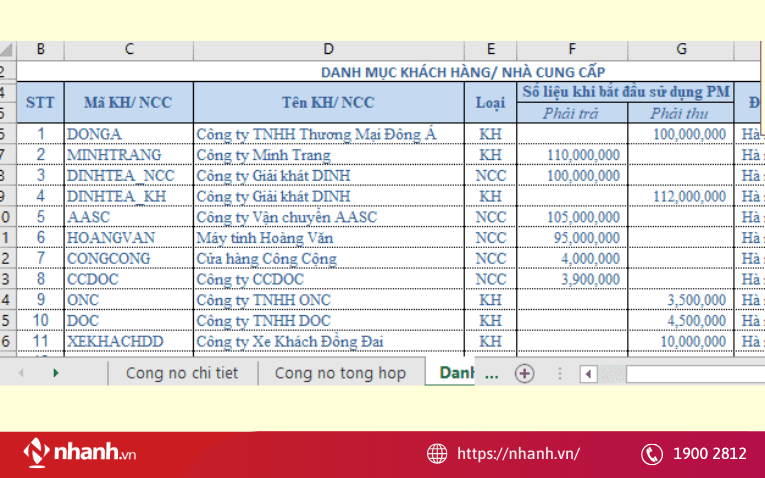Click the previous sheet navigation arrow
Image resolution: width=765 pixels, height=478 pixels.
(20, 373)
